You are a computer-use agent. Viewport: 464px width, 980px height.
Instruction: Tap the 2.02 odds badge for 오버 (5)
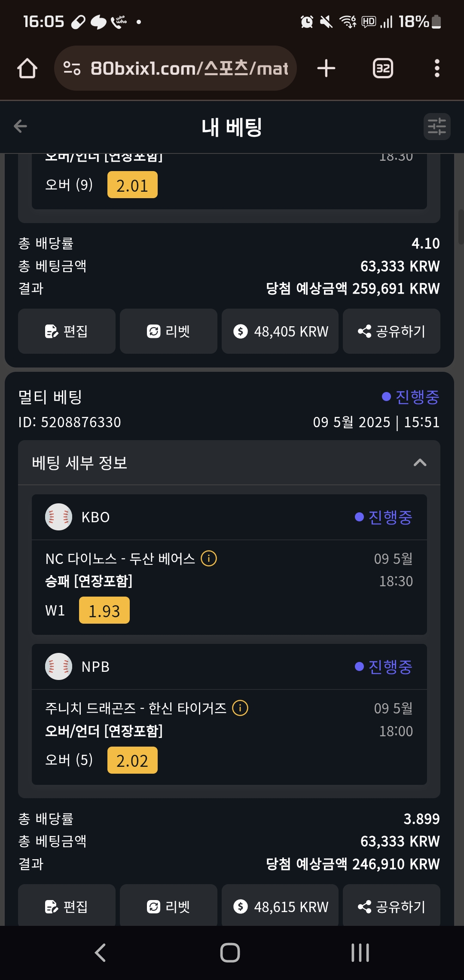[x=132, y=760]
